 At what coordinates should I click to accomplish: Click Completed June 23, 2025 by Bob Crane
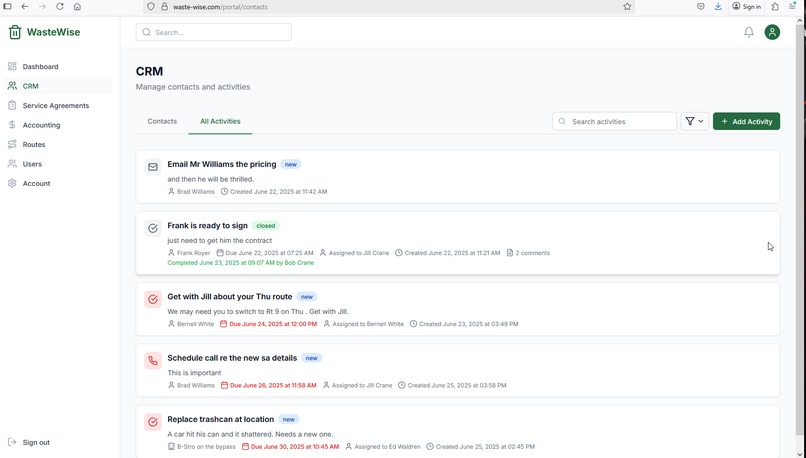241,263
